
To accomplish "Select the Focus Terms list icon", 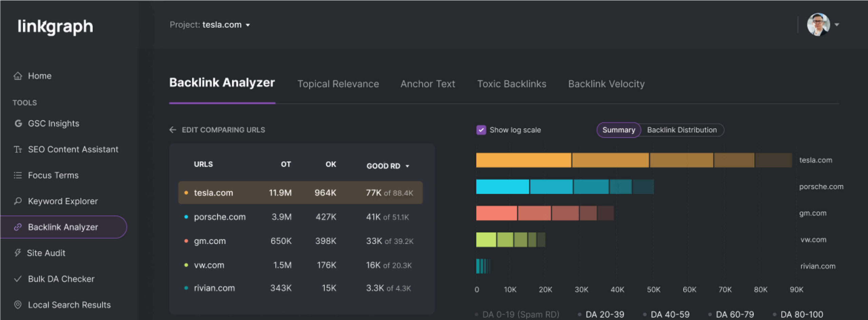I will pyautogui.click(x=18, y=175).
